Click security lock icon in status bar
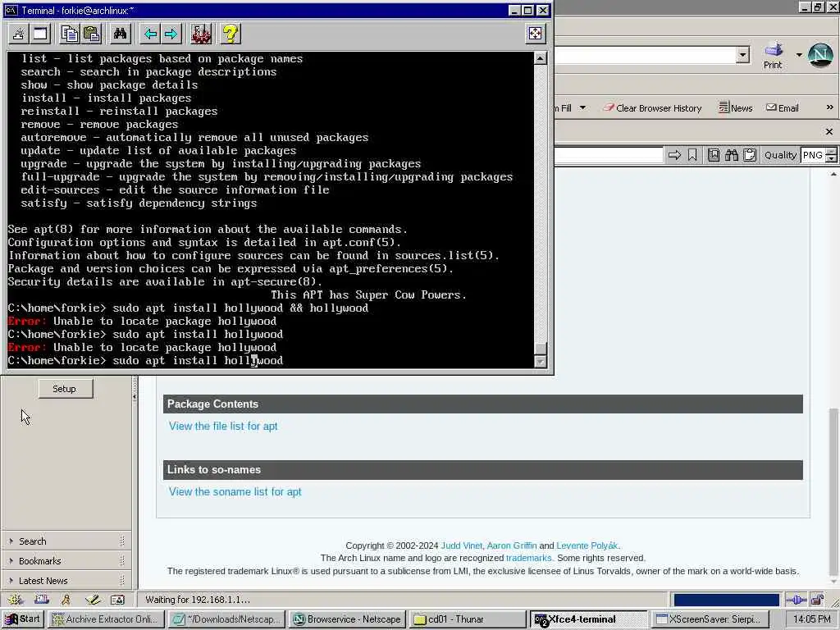840x630 pixels. (x=818, y=600)
